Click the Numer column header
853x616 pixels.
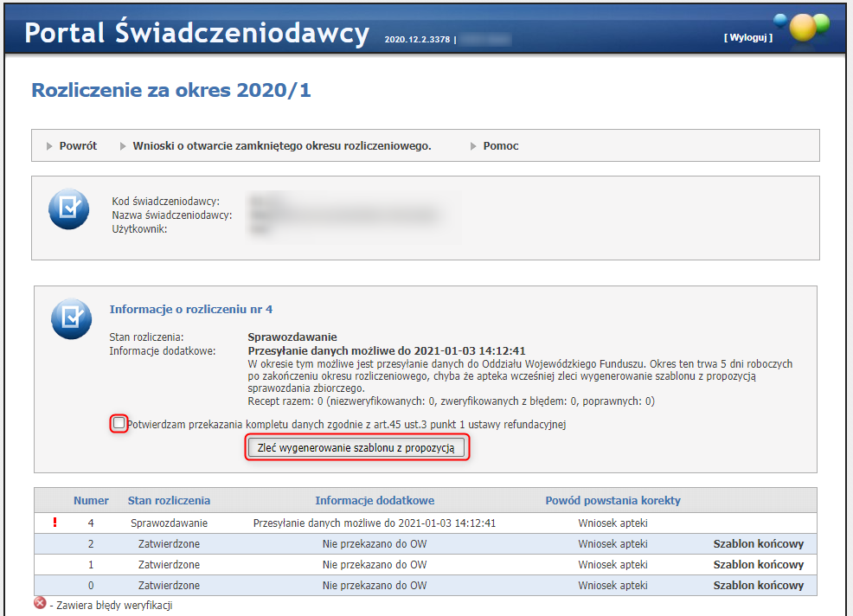[93, 500]
